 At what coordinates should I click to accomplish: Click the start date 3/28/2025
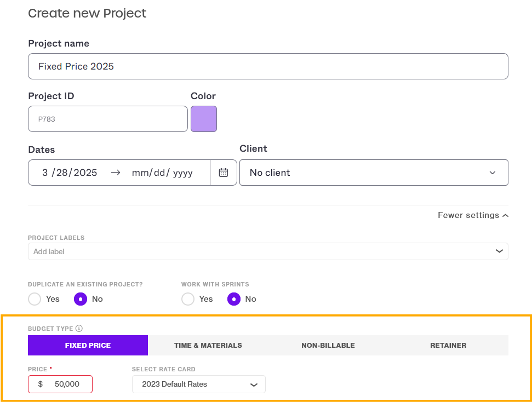tap(70, 173)
